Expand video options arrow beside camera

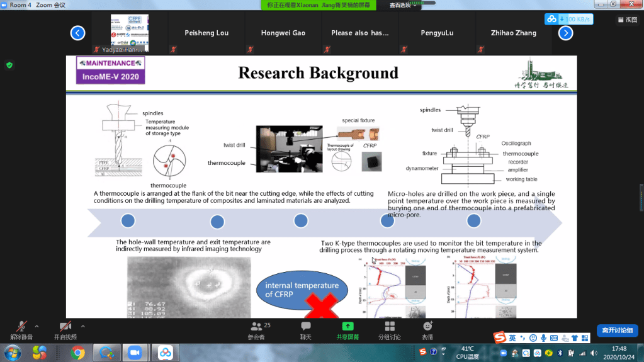tap(82, 326)
